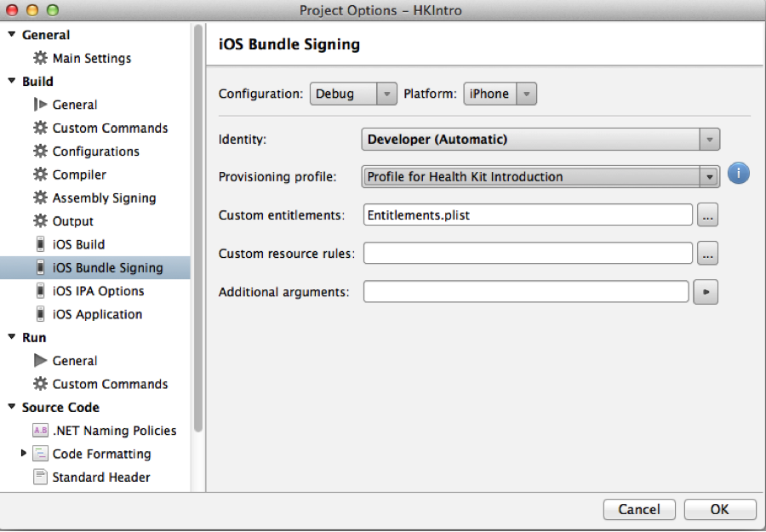766x532 pixels.
Task: Click the phone icon beside iOS IPA Options
Action: pyautogui.click(x=41, y=290)
